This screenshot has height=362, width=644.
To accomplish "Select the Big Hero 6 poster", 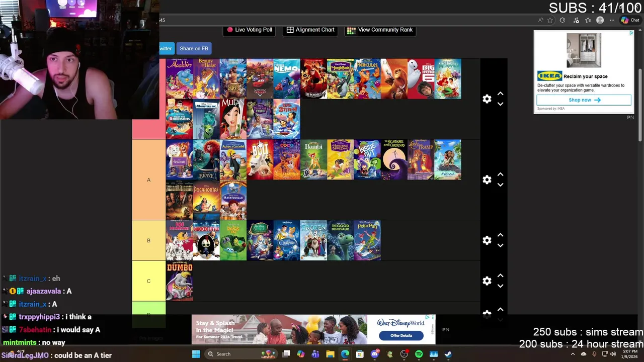I will (421, 79).
